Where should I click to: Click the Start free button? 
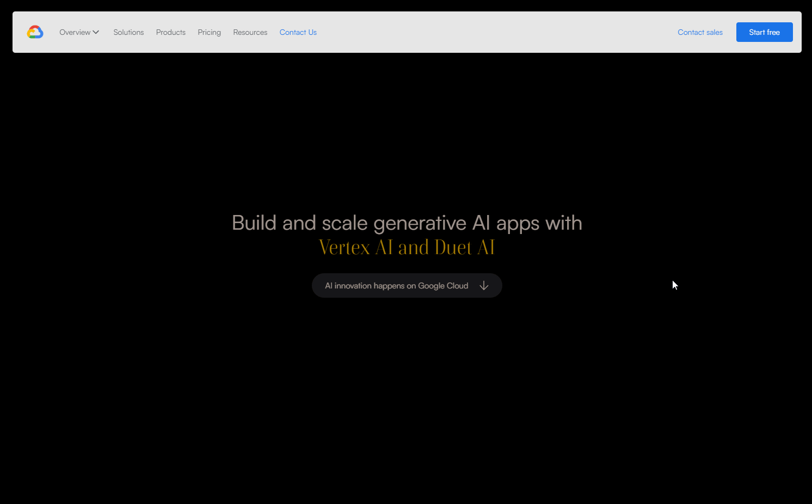click(x=765, y=32)
